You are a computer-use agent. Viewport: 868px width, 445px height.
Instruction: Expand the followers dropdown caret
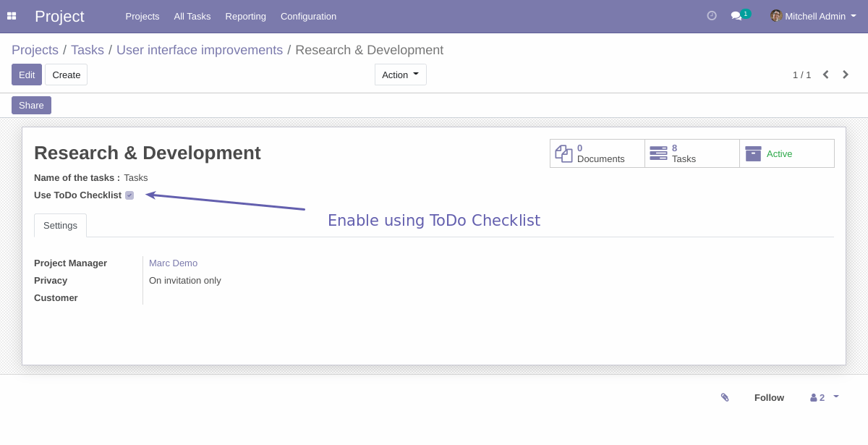[835, 397]
